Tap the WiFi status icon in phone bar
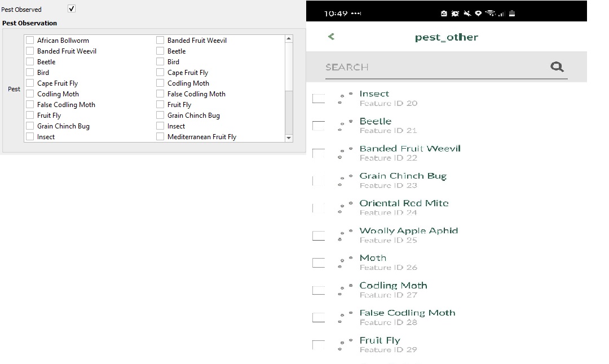 [x=491, y=13]
